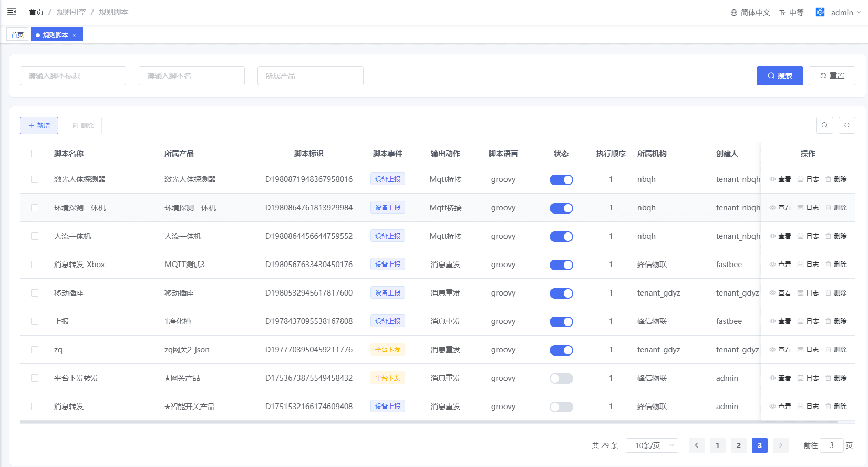This screenshot has height=467, width=868.
Task: Click the 重置 button
Action: (832, 76)
